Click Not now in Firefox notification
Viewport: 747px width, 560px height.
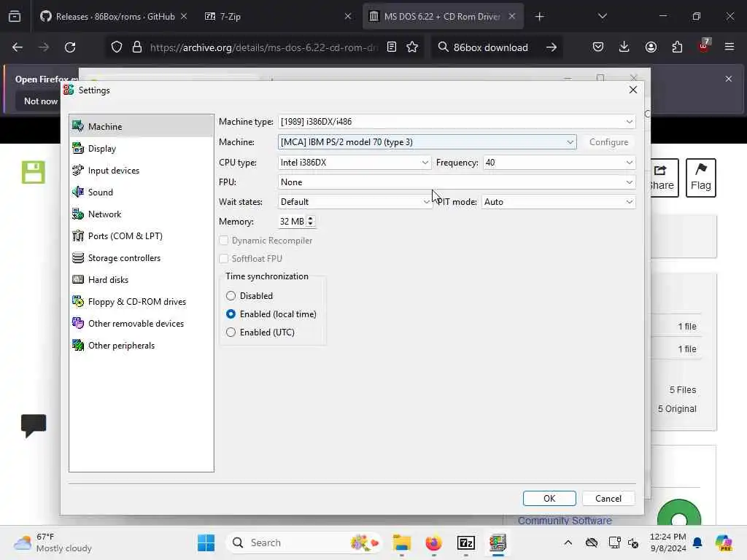click(x=41, y=101)
